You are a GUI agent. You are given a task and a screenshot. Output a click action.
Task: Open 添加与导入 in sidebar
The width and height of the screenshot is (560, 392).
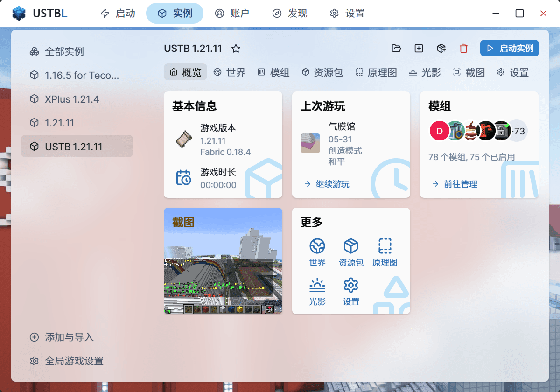pyautogui.click(x=77, y=337)
